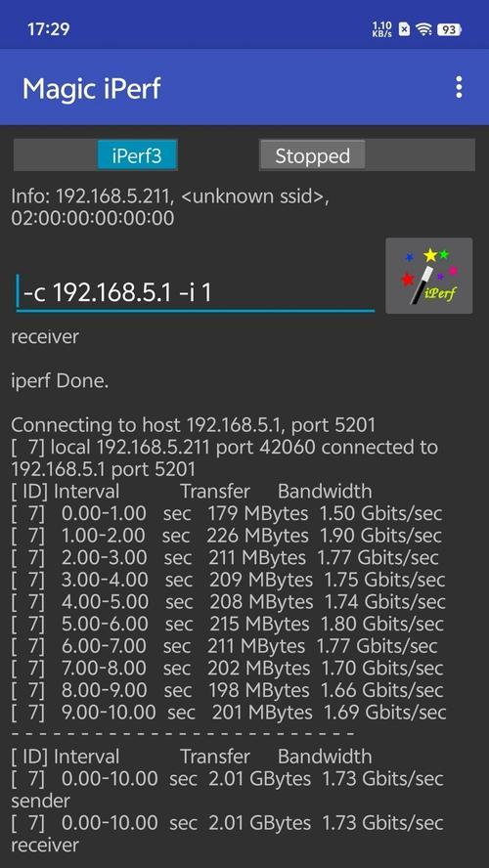
Task: Toggle the Stopped run switch
Action: pyautogui.click(x=367, y=155)
